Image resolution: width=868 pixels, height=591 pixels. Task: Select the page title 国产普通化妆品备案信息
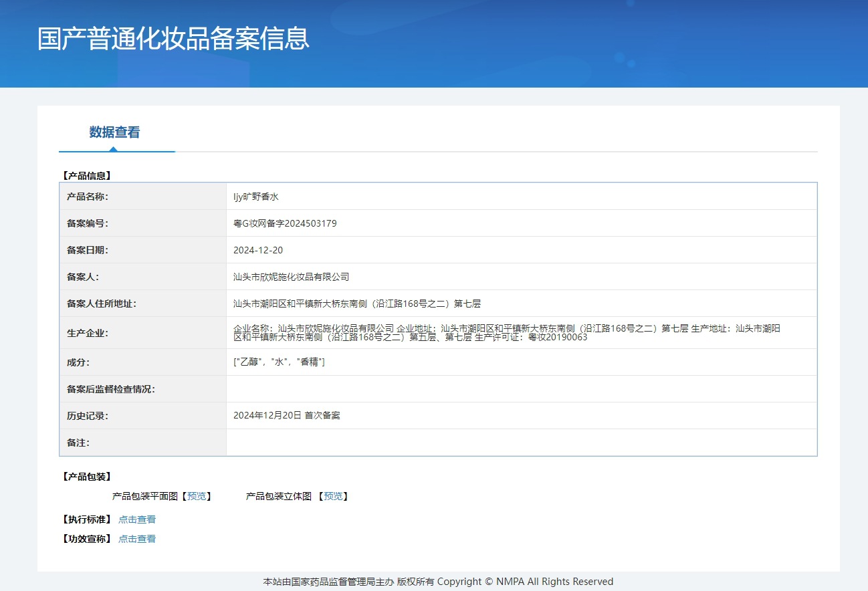pos(173,39)
